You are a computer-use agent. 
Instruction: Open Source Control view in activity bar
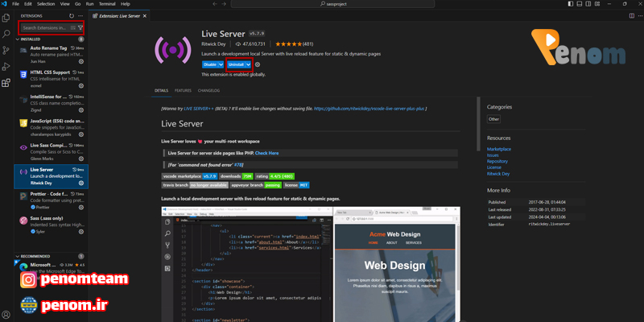click(x=6, y=50)
